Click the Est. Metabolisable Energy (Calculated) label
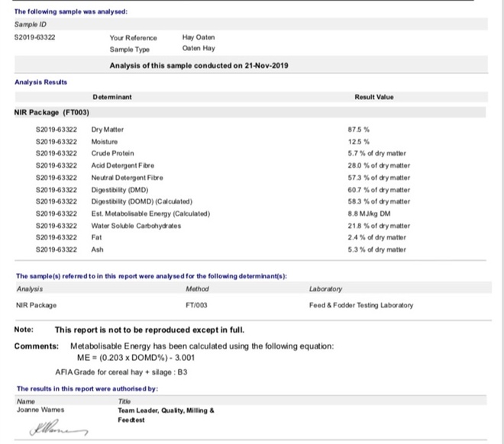 coord(150,214)
